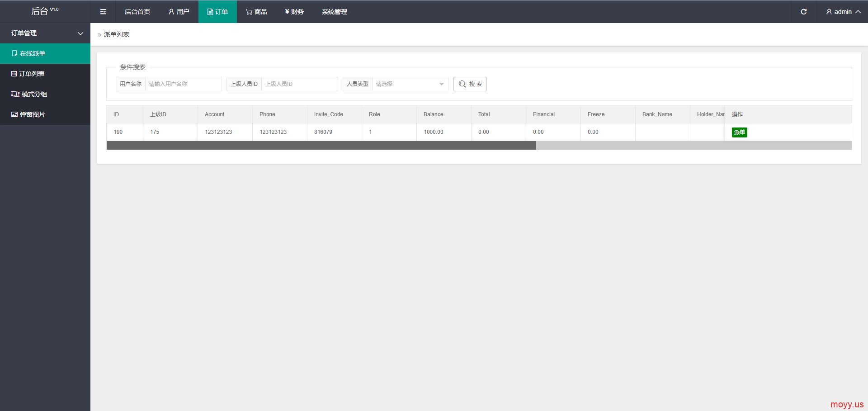The width and height of the screenshot is (868, 411).
Task: Click the horizontal table scrollbar thumb
Action: coord(321,146)
